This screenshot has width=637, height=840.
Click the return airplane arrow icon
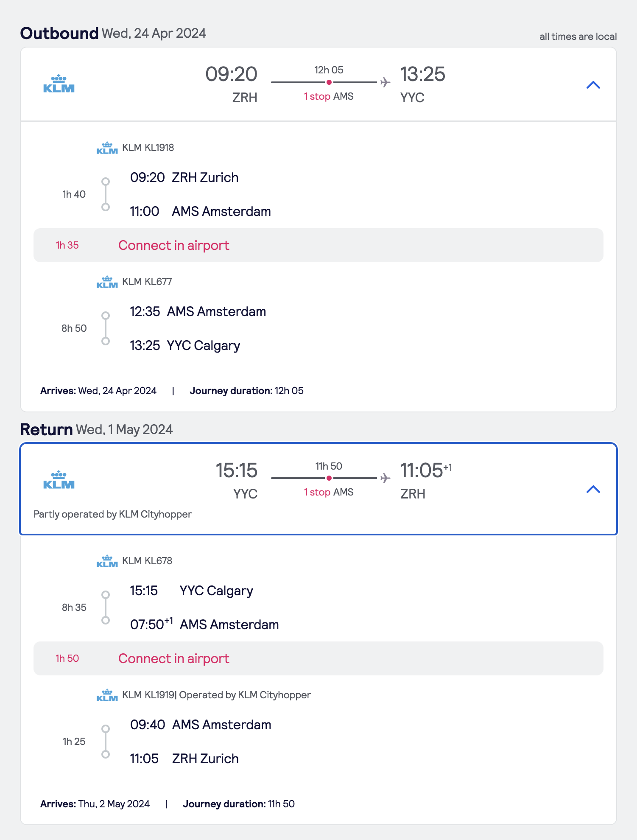385,478
